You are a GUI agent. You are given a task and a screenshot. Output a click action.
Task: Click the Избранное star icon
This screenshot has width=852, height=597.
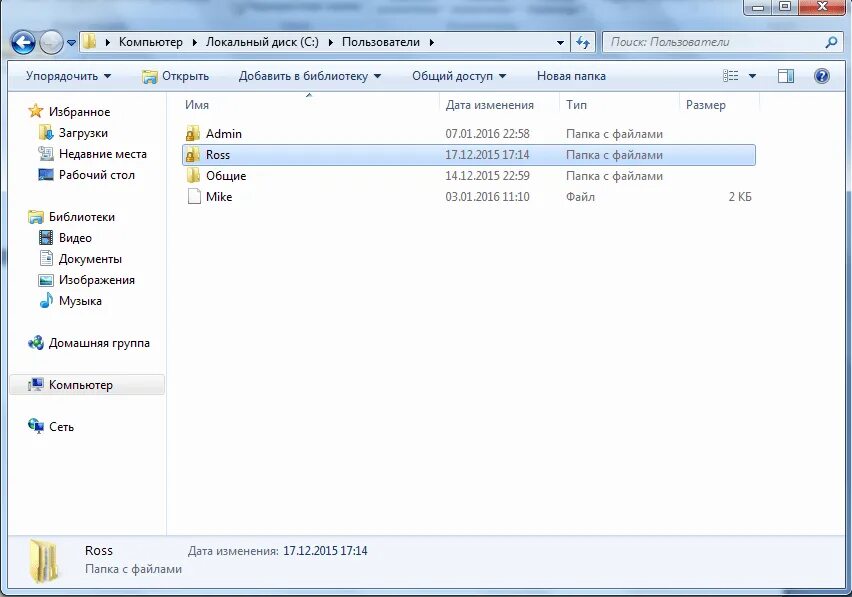36,111
